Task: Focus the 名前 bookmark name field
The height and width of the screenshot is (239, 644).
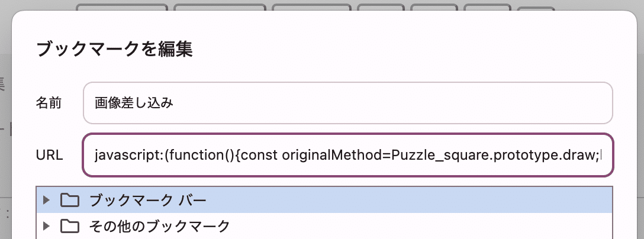Action: click(x=347, y=103)
